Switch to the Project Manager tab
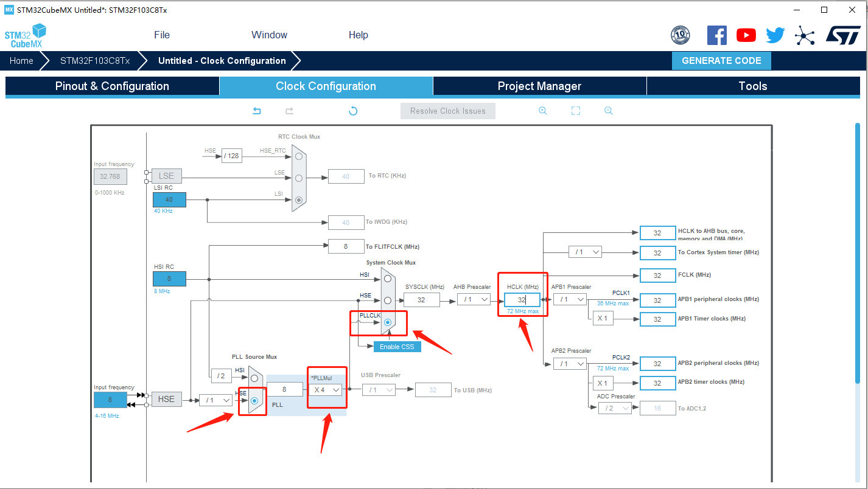 point(540,86)
